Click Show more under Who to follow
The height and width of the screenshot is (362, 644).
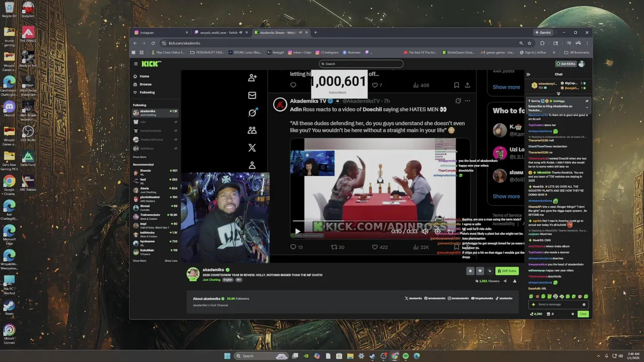(x=506, y=196)
